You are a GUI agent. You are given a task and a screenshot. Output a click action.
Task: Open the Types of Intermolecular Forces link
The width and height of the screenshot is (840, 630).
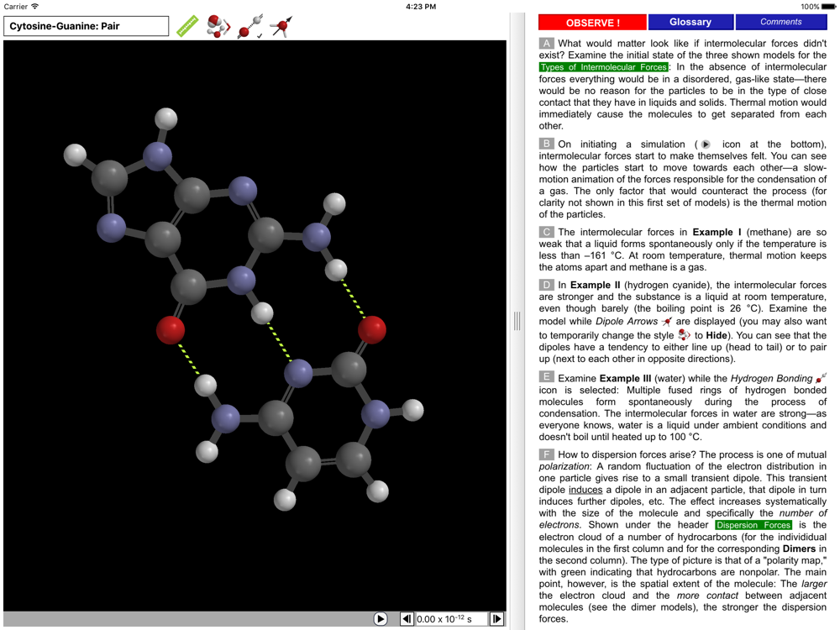[x=603, y=67]
